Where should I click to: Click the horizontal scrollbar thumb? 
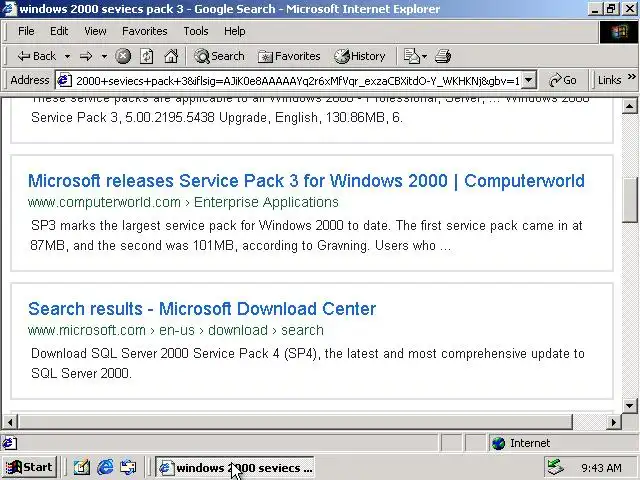295,422
